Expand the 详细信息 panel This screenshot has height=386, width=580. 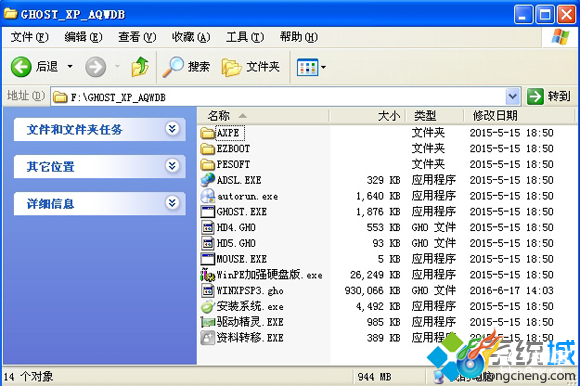click(172, 203)
